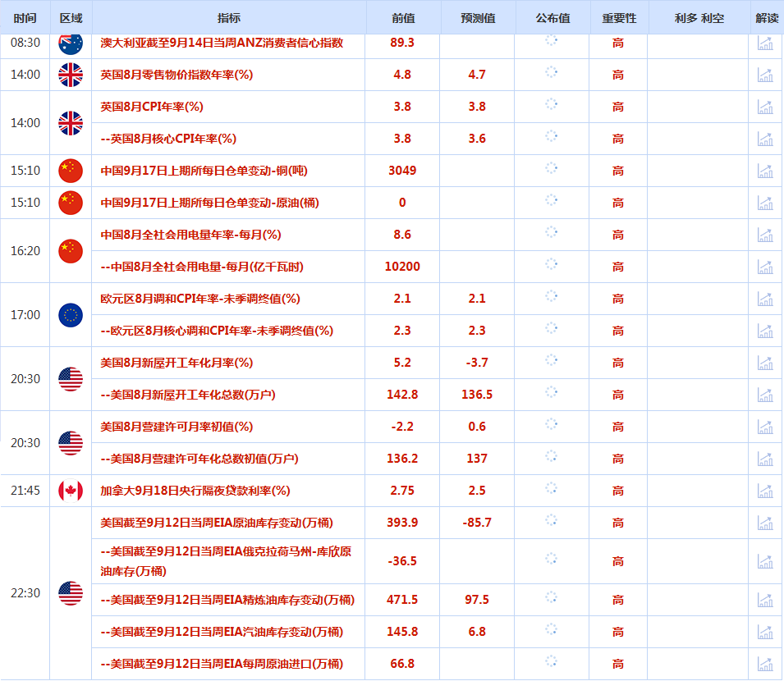Open 英国8月零售物价指数年率(%) link

tap(177, 75)
